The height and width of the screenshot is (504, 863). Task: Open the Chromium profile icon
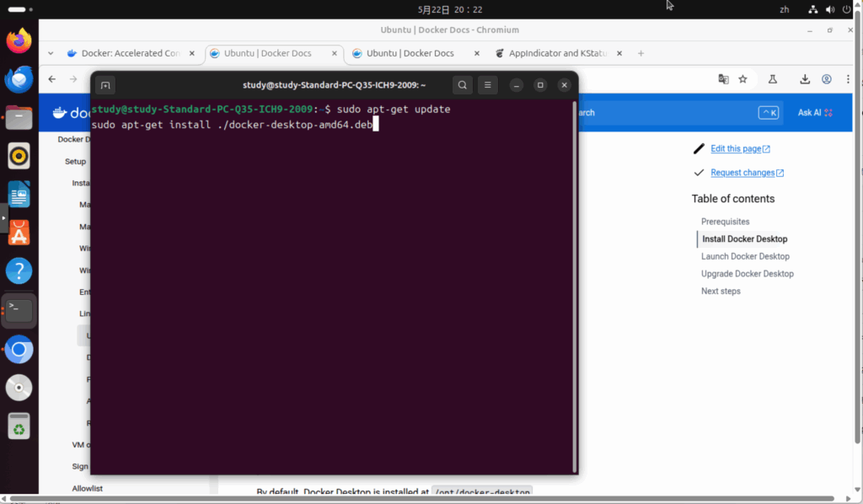tap(827, 79)
